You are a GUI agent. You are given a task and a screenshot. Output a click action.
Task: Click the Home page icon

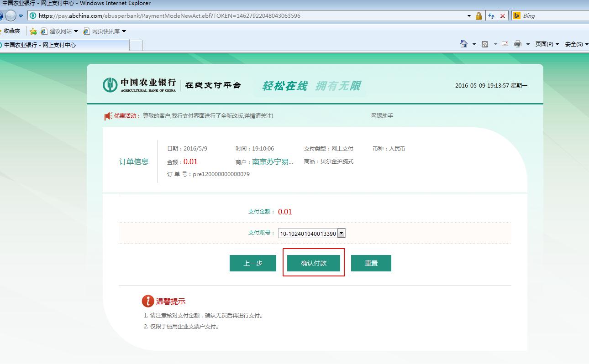click(x=464, y=44)
